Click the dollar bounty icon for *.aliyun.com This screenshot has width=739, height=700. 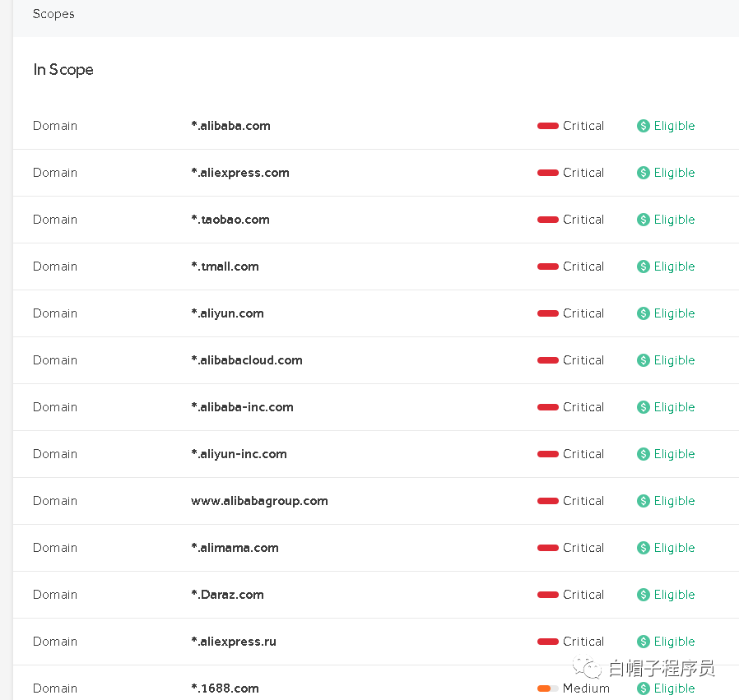point(644,313)
